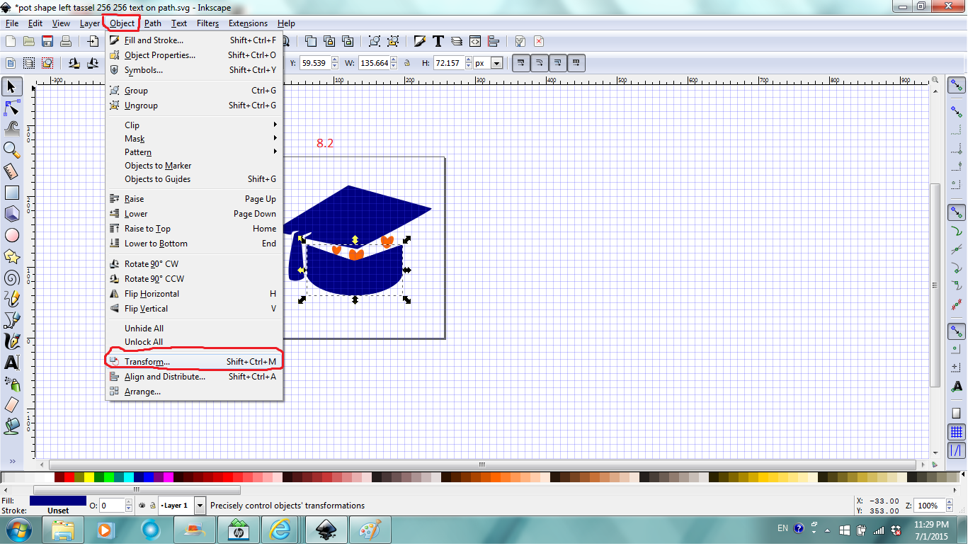
Task: Select the Node editing tool
Action: coord(11,108)
